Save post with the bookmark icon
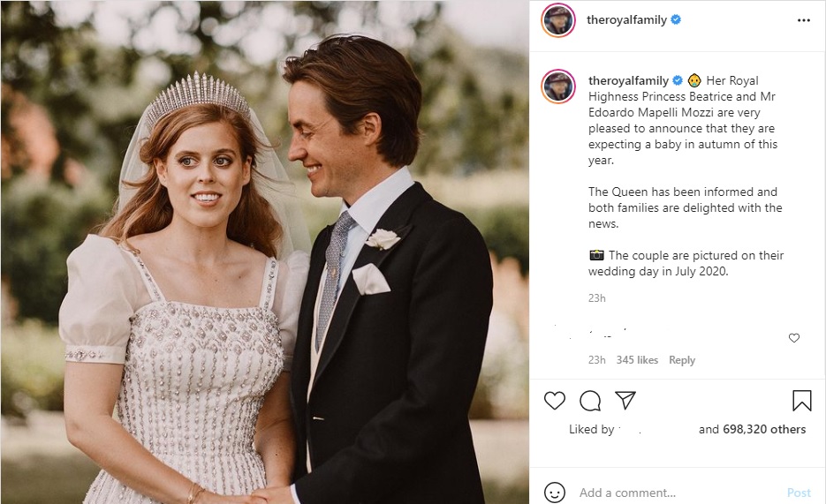This screenshot has height=504, width=826. pos(801,401)
